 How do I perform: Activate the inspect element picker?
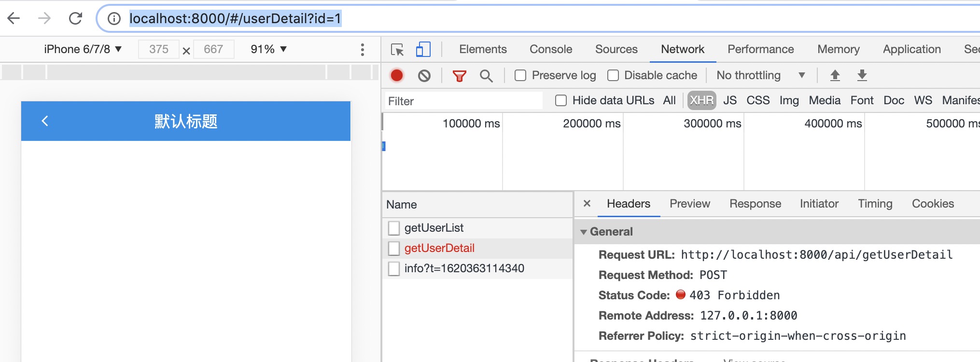397,50
